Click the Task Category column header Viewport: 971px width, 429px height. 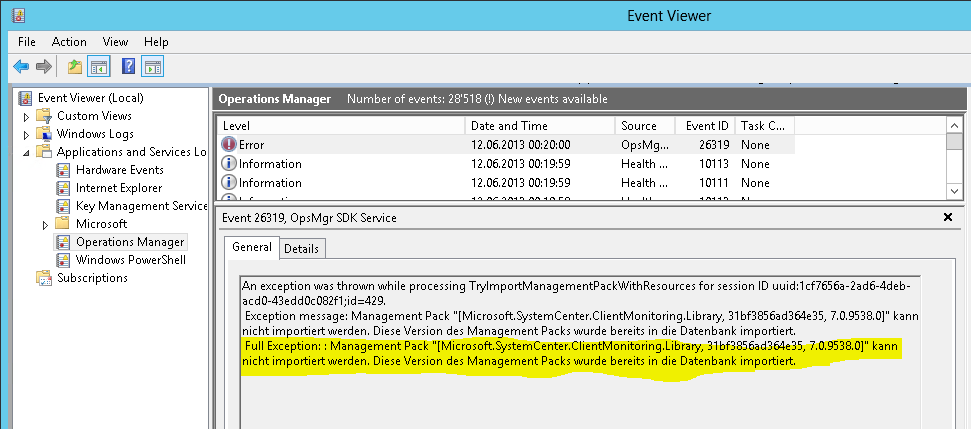pyautogui.click(x=765, y=126)
